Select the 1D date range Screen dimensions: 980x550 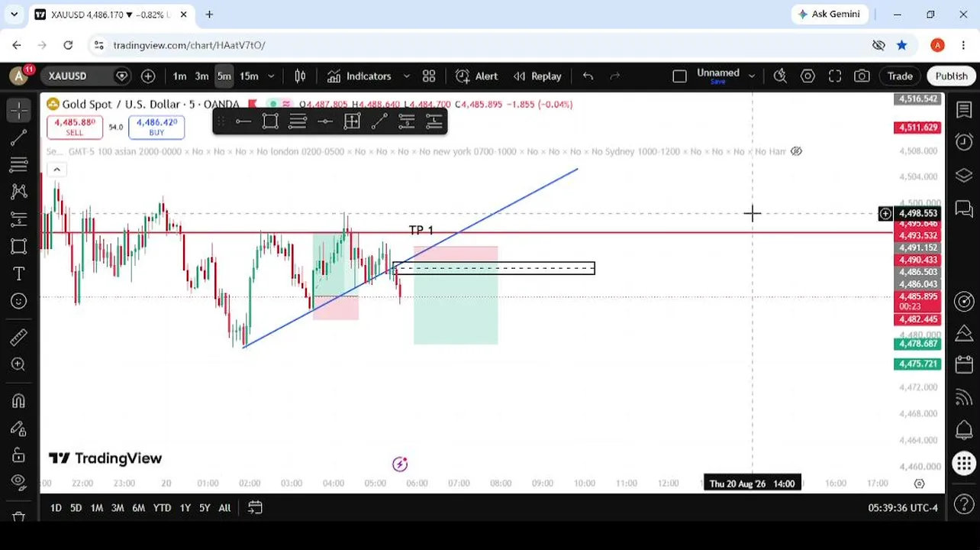click(56, 508)
